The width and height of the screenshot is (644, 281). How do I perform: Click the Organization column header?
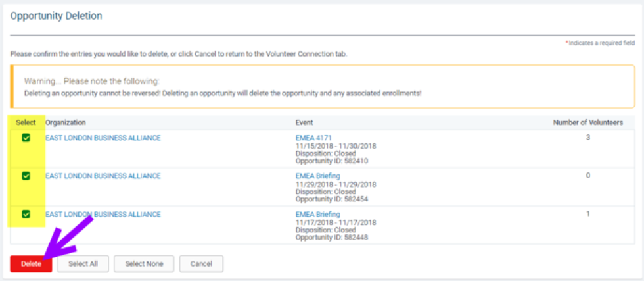pos(66,122)
